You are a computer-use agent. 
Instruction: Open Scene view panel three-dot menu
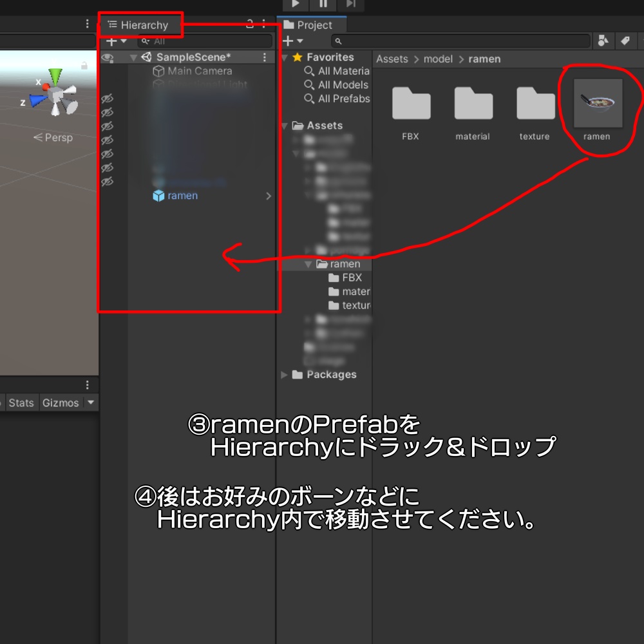pos(87,23)
